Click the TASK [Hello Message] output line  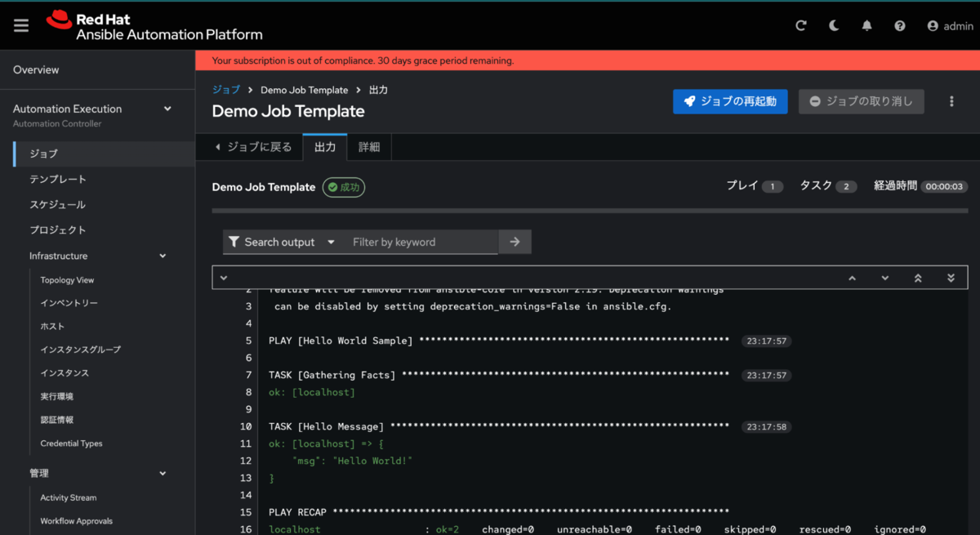[x=498, y=426]
